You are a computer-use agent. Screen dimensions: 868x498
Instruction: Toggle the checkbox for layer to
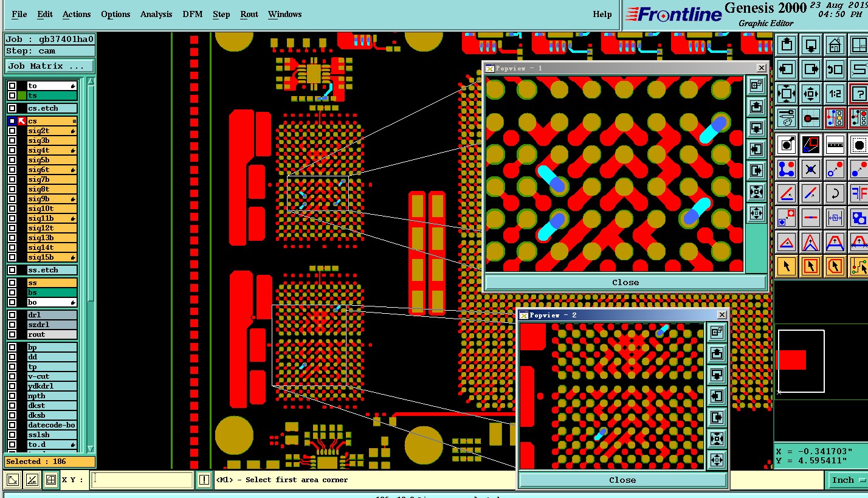tap(12, 86)
